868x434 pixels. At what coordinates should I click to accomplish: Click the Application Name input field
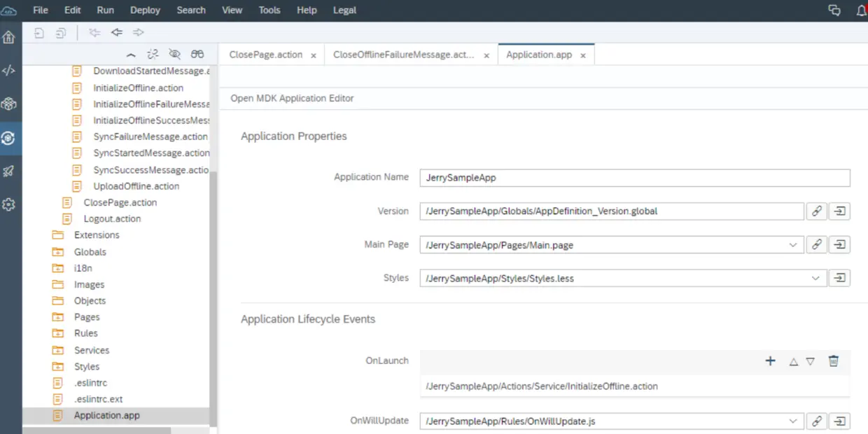[634, 178]
